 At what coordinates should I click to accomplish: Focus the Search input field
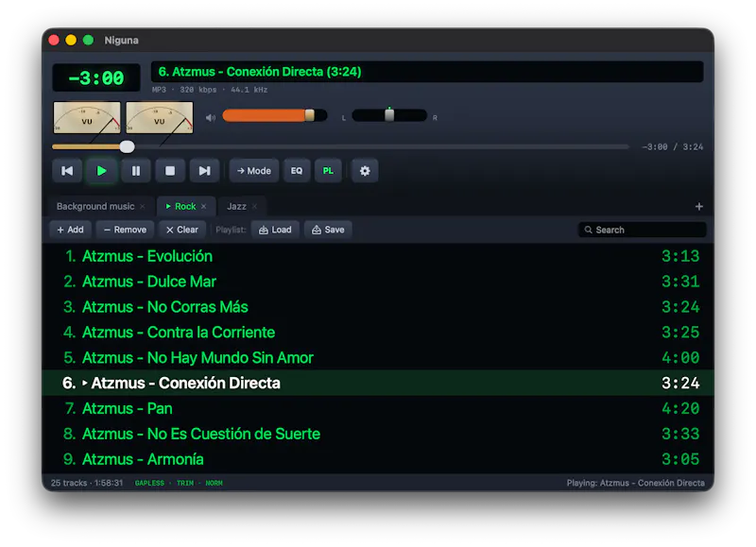pyautogui.click(x=643, y=230)
